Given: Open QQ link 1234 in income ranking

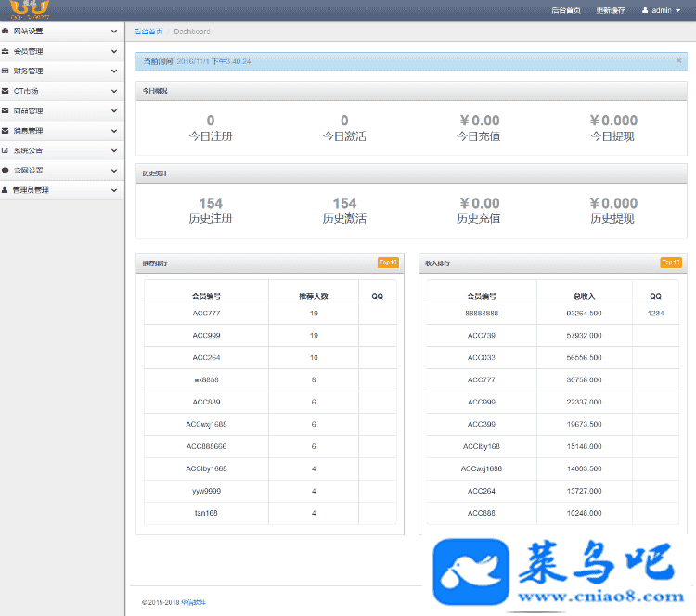Looking at the screenshot, I should click(655, 314).
